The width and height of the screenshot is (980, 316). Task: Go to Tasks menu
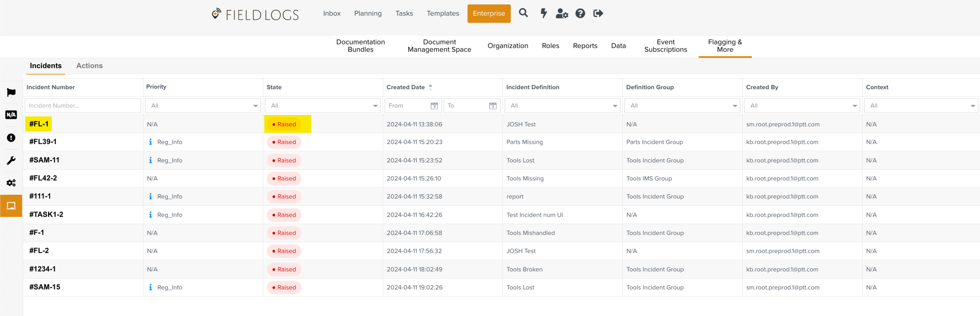point(404,13)
